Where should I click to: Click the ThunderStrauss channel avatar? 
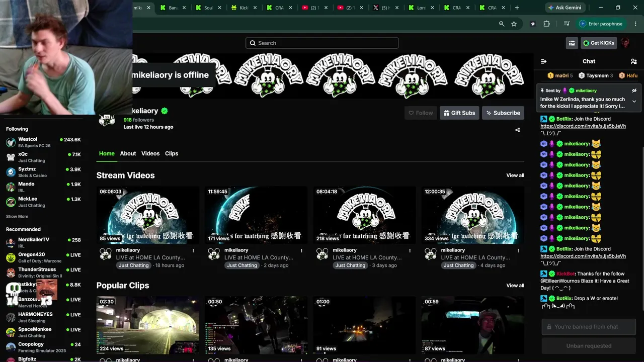click(11, 273)
